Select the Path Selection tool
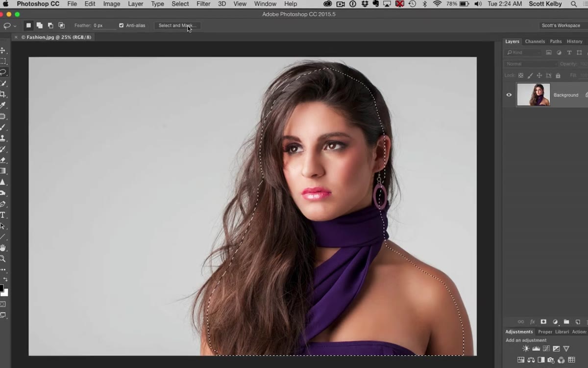Viewport: 588px width, 368px height. coord(3,226)
